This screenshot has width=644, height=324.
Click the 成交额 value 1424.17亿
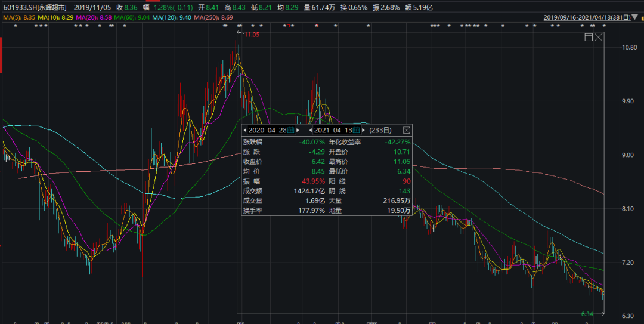pyautogui.click(x=309, y=191)
